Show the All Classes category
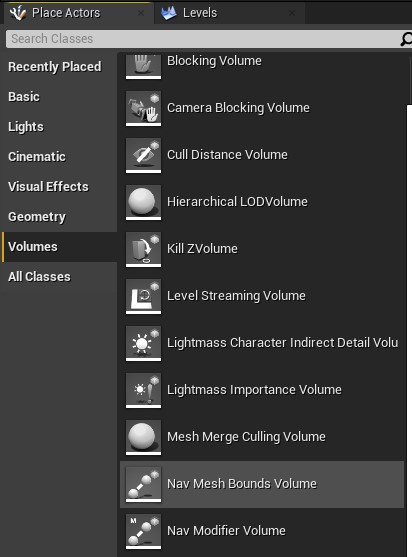Image resolution: width=412 pixels, height=557 pixels. click(39, 276)
